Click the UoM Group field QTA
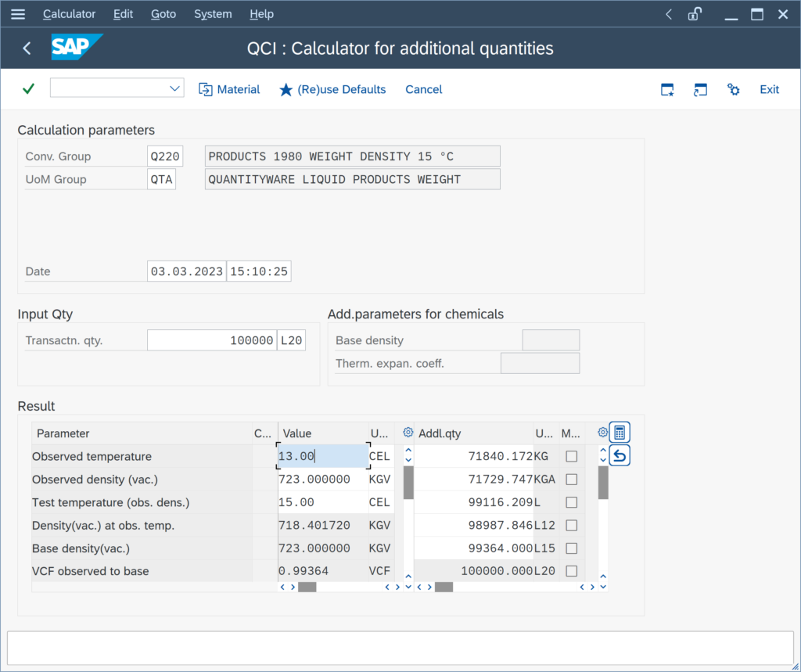Screen dimensions: 801x672 161,179
